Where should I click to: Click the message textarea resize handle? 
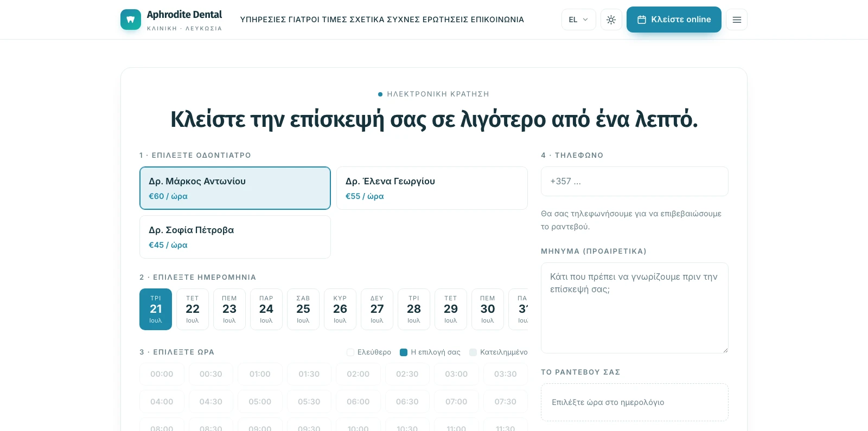[x=725, y=350]
